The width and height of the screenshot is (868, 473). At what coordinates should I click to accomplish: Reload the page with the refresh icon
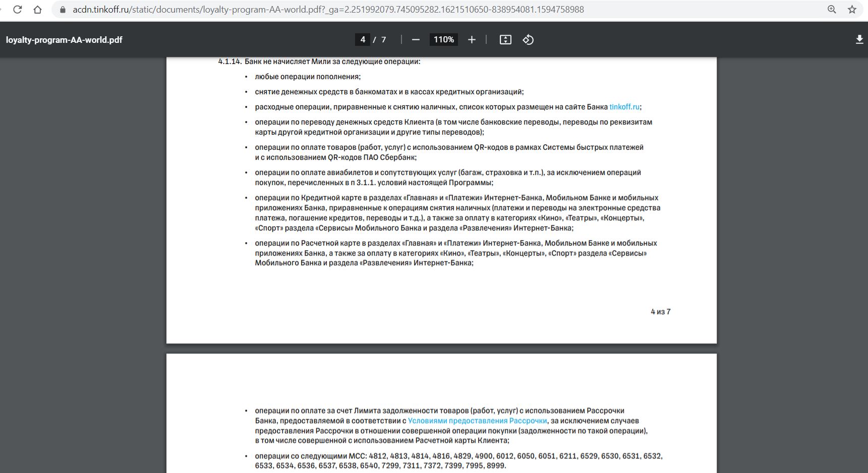tap(17, 10)
